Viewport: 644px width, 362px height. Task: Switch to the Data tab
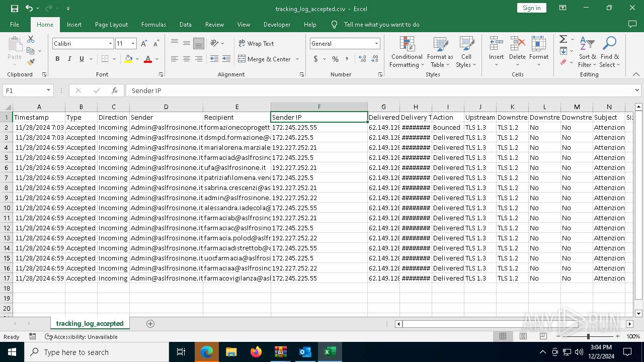coord(186,24)
